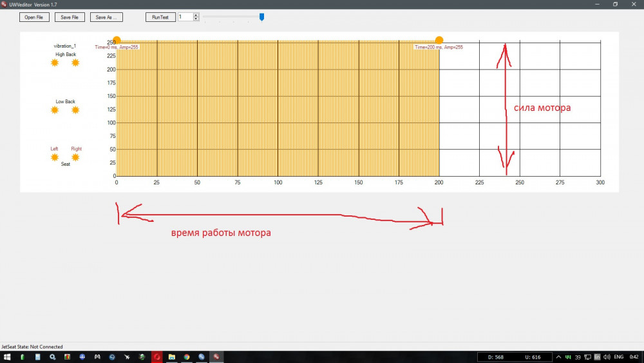
Task: Click the Open File button
Action: coord(34,17)
